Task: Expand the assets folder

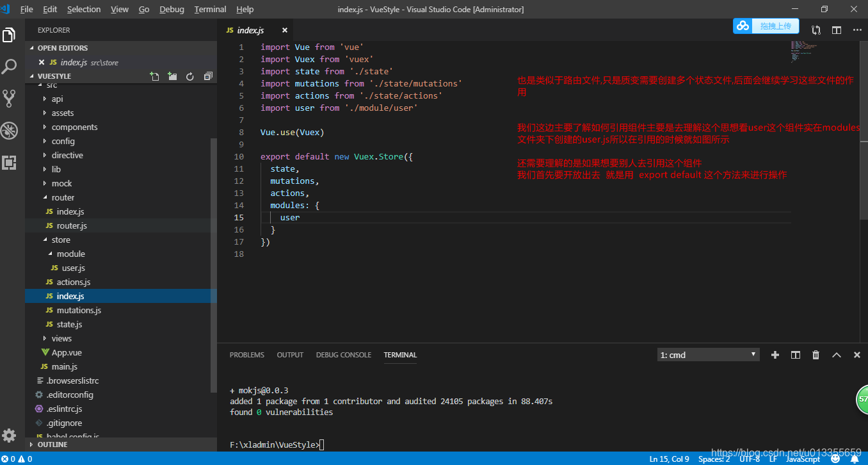Action: pos(121,113)
